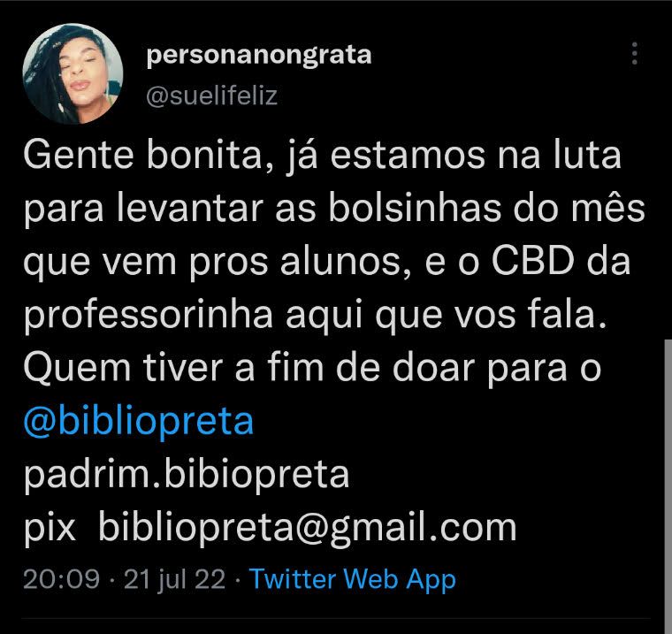Click the Twitter Web App source link

tap(352, 579)
